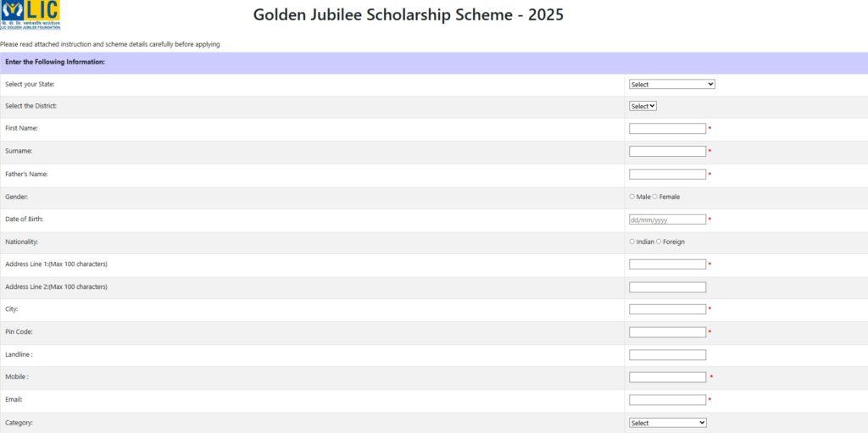Open the Select your State dropdown
Screen dimensions: 868x433
coord(672,85)
